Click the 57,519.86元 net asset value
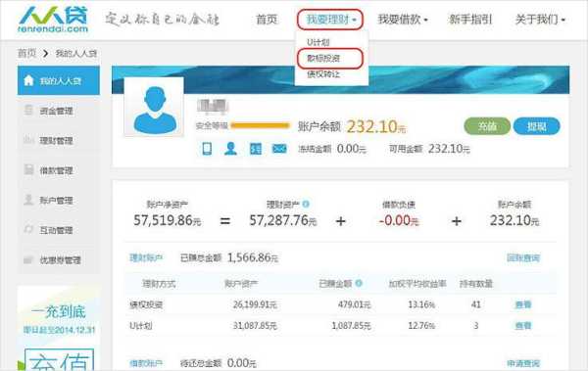The width and height of the screenshot is (588, 371). pos(168,220)
